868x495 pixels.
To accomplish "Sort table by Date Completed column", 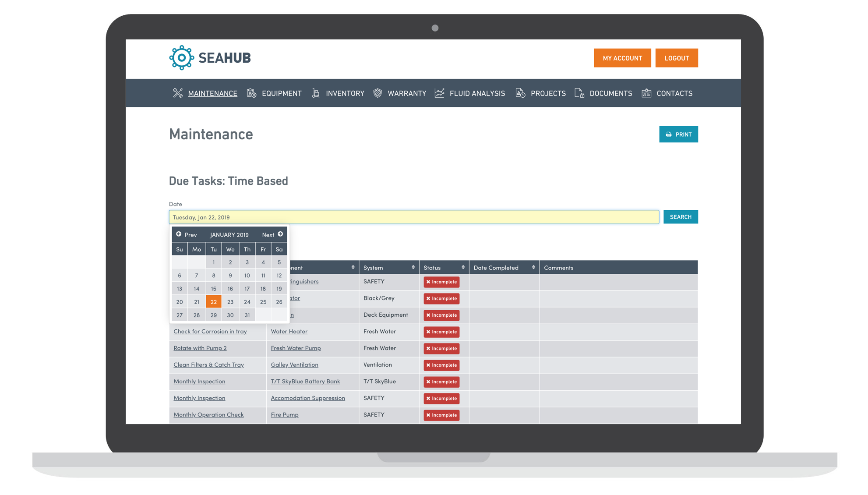I will 533,267.
